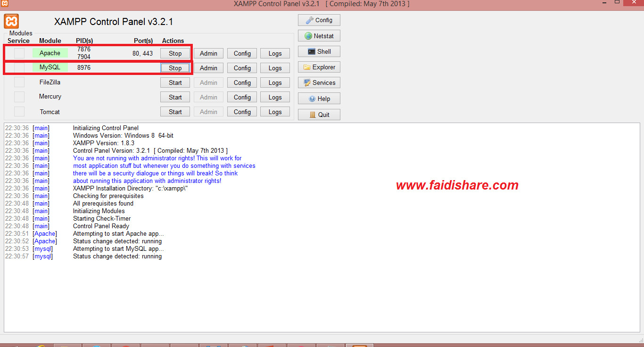Click the 'Windows Version: Windows 8 64-bit' log line

(123, 135)
